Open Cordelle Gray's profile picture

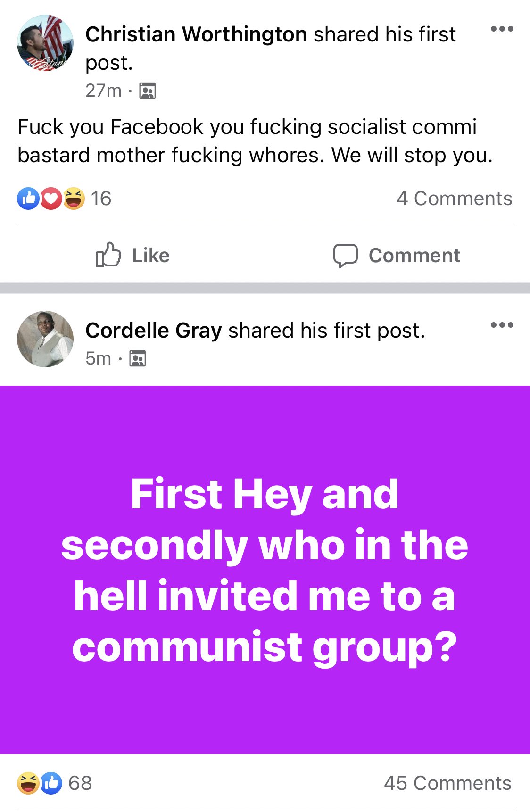coord(45,339)
